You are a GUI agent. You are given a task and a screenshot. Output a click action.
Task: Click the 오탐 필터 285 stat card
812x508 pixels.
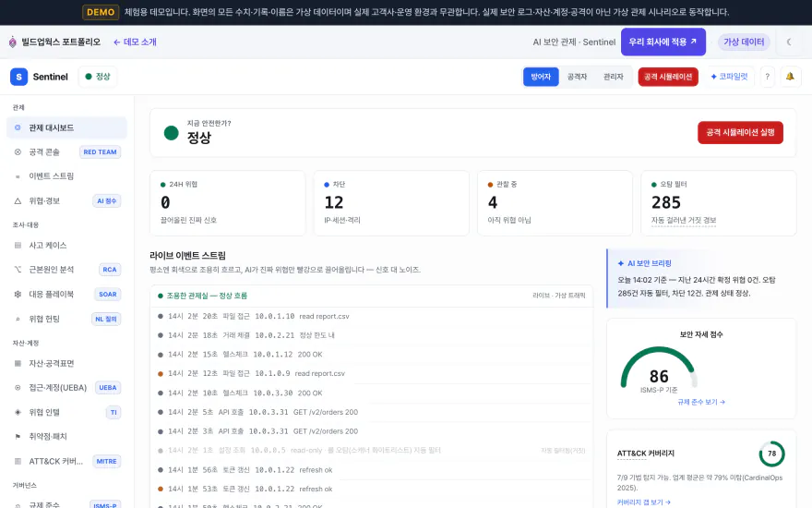(x=718, y=203)
